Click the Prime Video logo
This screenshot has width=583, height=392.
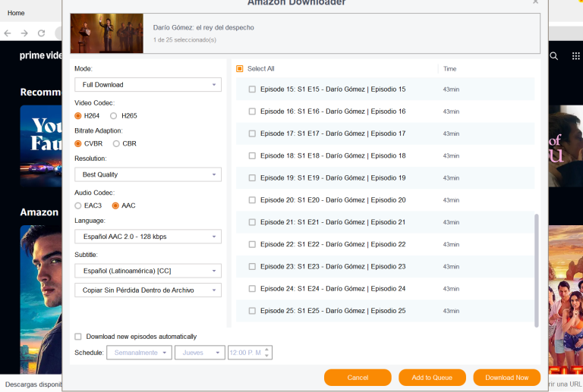41,55
